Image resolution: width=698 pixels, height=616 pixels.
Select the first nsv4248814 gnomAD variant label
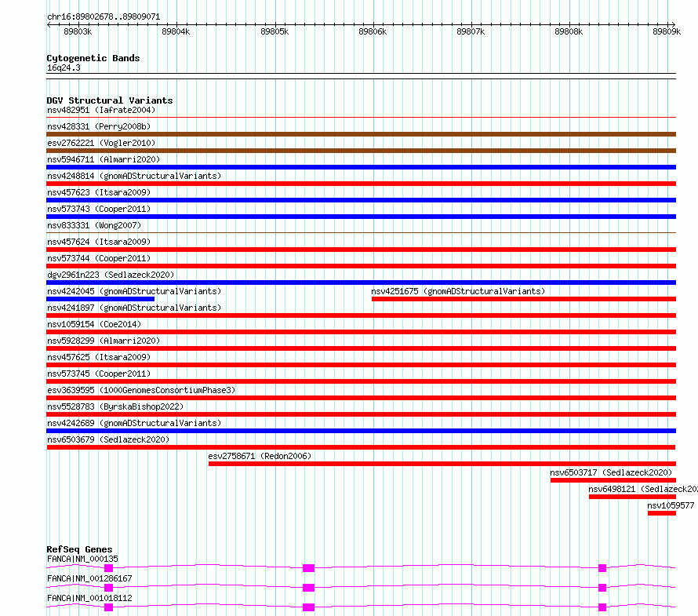[x=134, y=176]
